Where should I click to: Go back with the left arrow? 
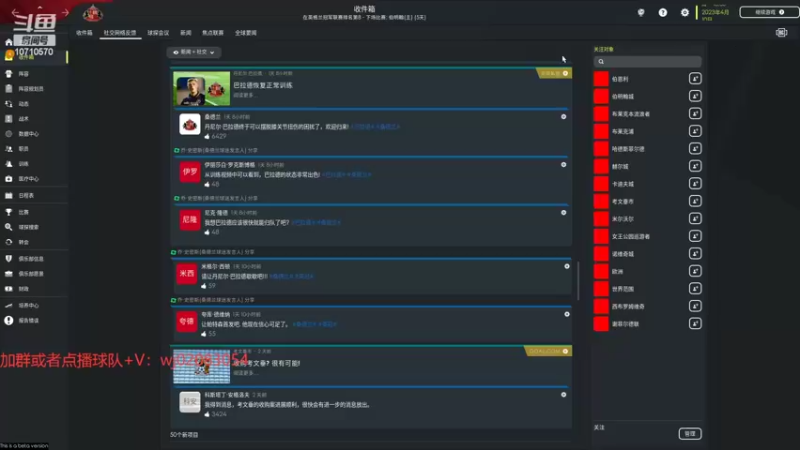16,12
